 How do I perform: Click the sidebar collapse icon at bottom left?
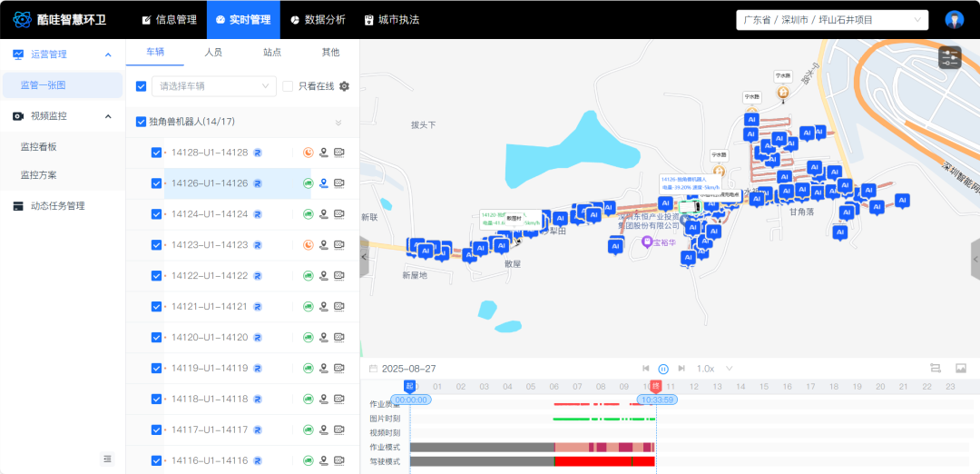(107, 459)
